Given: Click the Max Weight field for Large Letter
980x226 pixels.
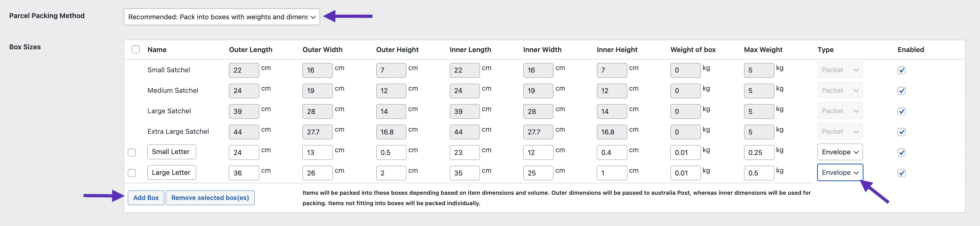Looking at the screenshot, I should 758,172.
